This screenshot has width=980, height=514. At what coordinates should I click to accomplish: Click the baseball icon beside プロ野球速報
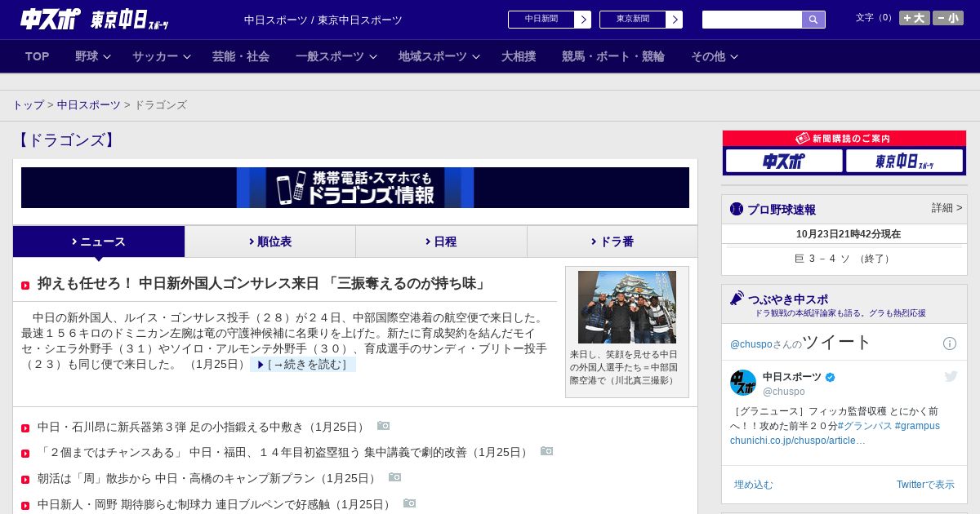(737, 209)
